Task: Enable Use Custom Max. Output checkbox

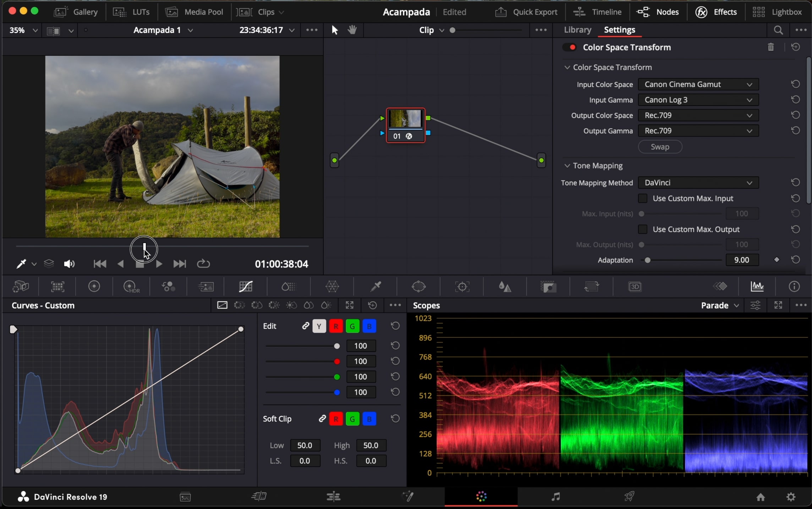Action: coord(643,229)
